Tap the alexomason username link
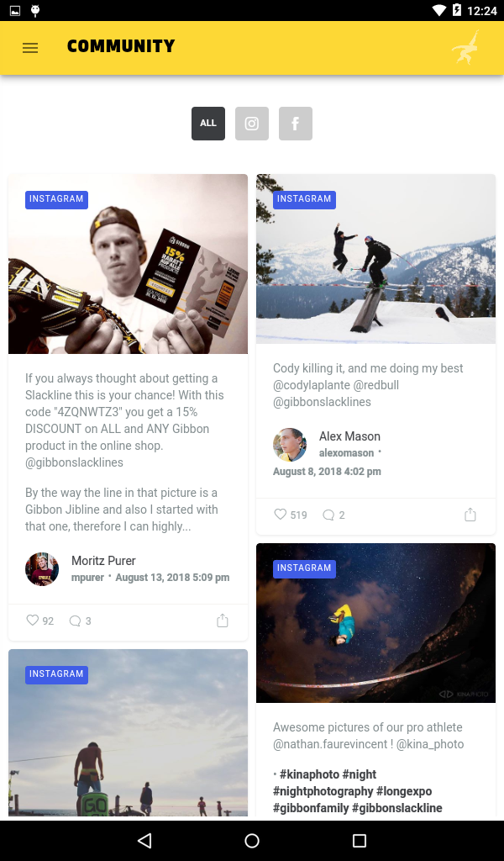Viewport: 504px width, 861px height. [347, 453]
